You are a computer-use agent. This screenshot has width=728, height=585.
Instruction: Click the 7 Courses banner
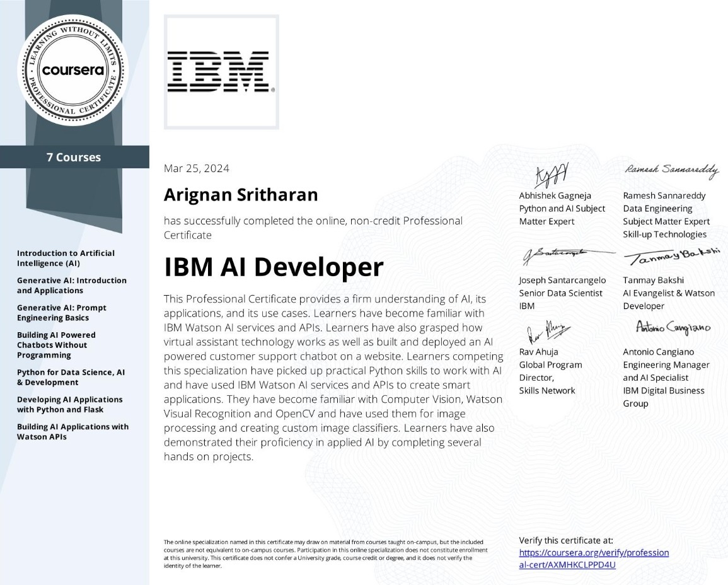click(74, 158)
